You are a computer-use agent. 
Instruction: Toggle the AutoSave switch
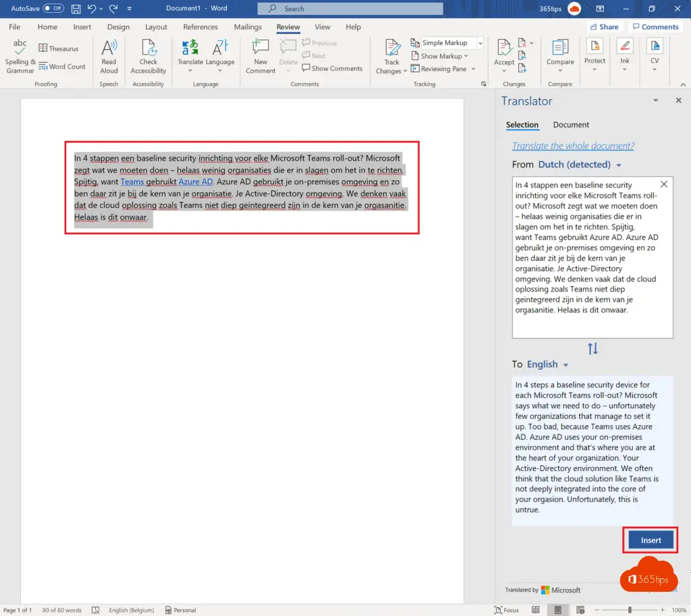[53, 9]
